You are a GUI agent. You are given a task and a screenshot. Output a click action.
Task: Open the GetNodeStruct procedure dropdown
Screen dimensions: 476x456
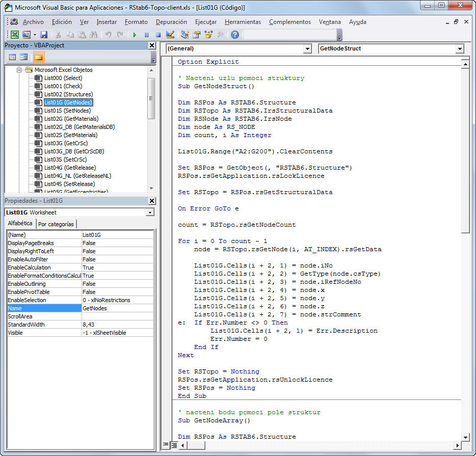coord(459,49)
